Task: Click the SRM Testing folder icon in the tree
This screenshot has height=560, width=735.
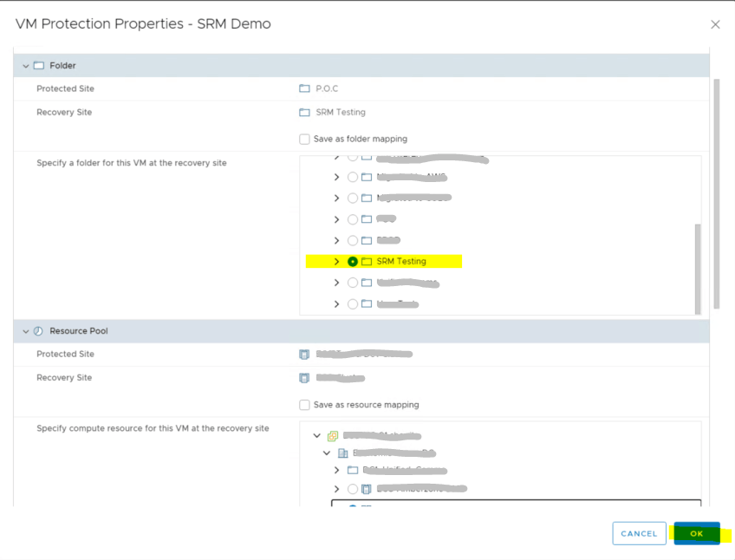Action: click(367, 261)
